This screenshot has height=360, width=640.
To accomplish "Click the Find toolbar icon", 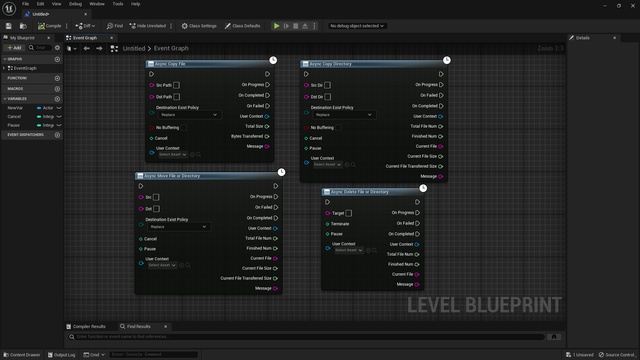I will coord(115,26).
